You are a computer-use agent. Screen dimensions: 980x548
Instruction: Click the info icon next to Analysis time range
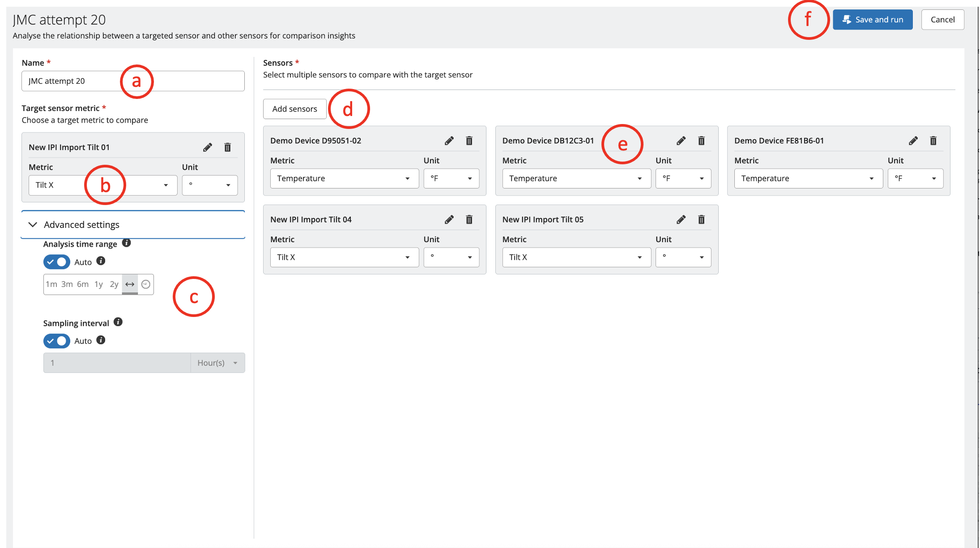127,243
